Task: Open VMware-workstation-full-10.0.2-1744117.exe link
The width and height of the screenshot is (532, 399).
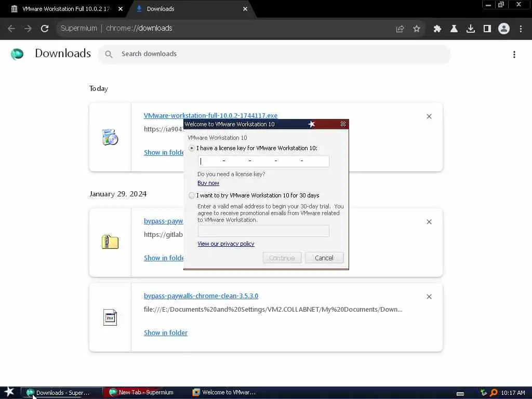Action: (x=210, y=115)
